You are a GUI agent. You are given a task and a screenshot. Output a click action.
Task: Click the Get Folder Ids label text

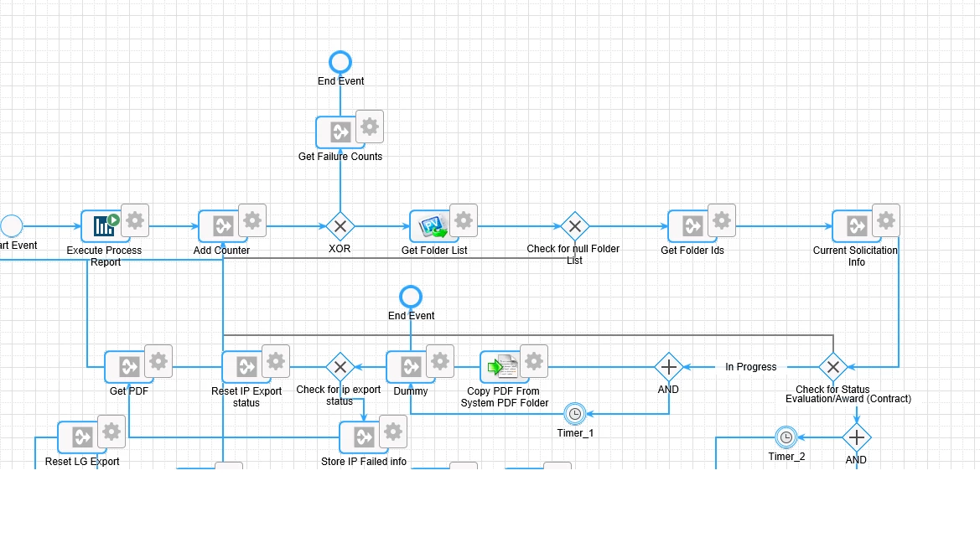point(692,250)
